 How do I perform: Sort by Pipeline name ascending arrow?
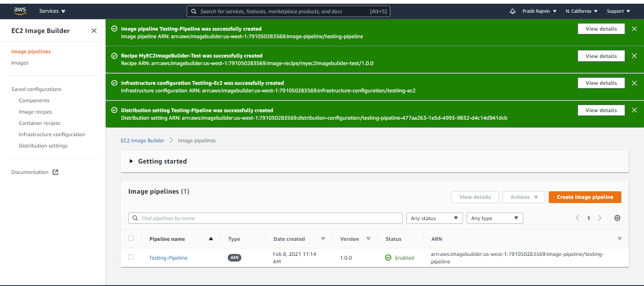(x=211, y=239)
